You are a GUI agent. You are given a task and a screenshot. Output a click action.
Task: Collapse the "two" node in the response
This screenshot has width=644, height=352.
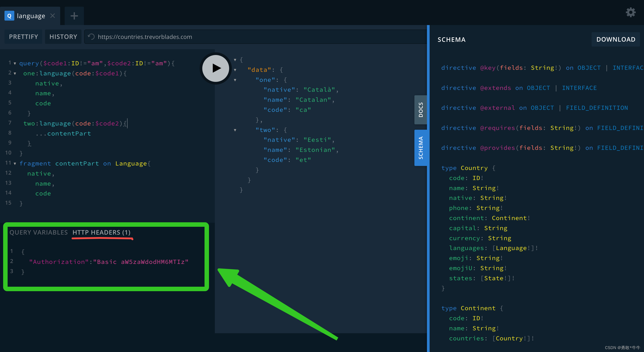[x=235, y=130]
